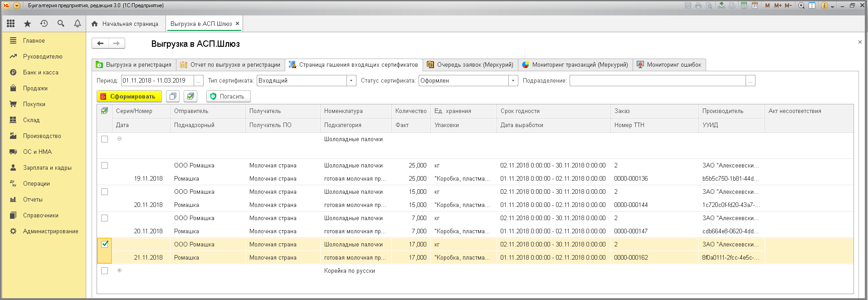The width and height of the screenshot is (868, 300).
Task: Click the Check All icon button
Action: 190,96
